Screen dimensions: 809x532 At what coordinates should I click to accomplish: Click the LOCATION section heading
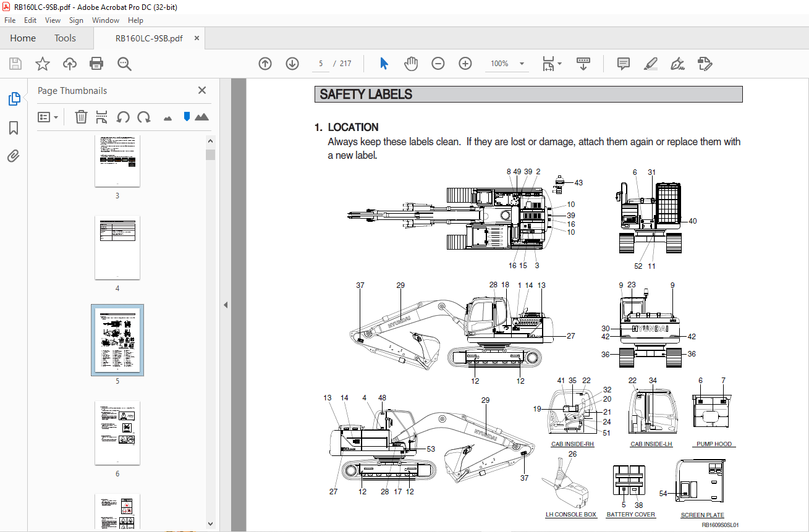point(353,127)
